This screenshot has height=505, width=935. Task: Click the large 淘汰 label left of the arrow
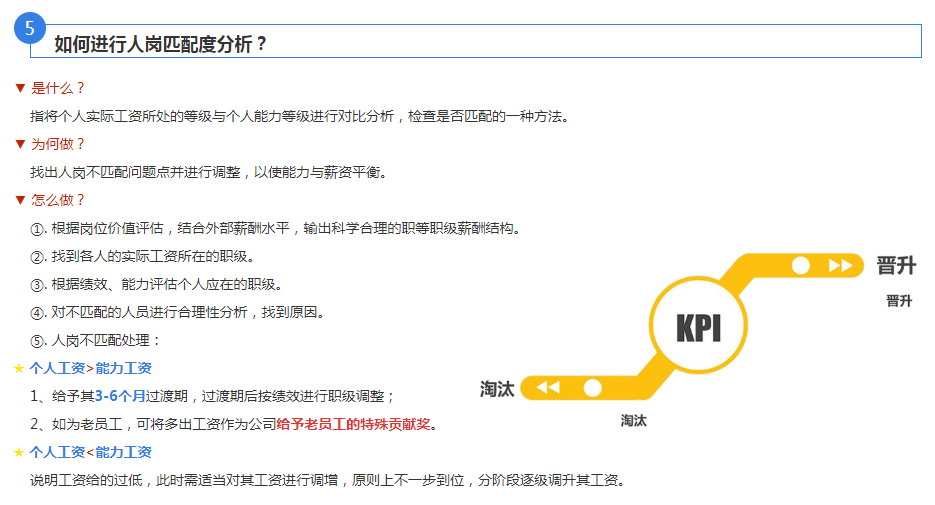pyautogui.click(x=497, y=389)
